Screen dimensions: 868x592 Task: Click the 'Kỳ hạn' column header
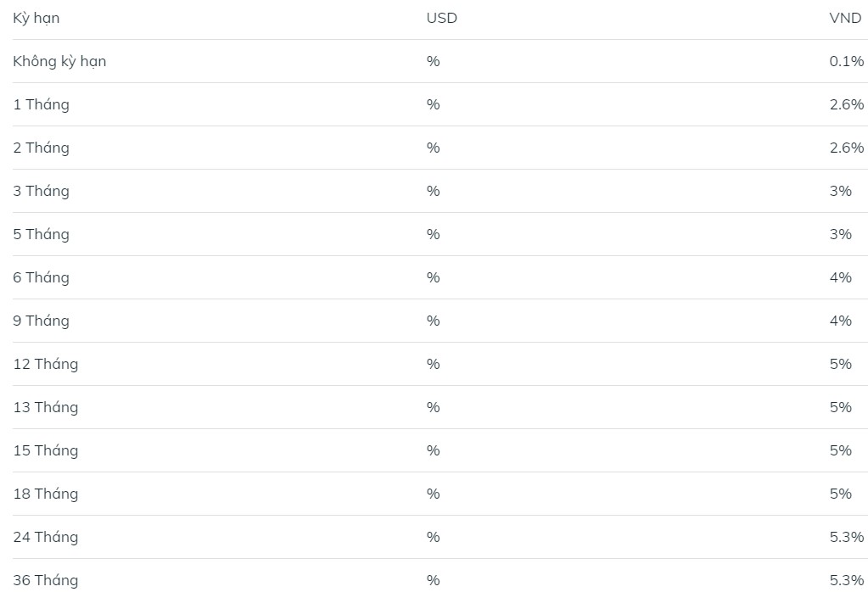pos(36,18)
